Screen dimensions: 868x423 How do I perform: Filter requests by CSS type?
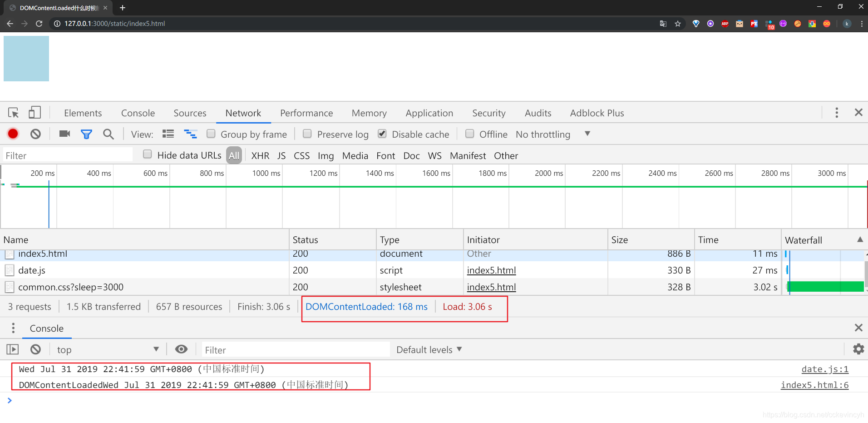pos(301,155)
